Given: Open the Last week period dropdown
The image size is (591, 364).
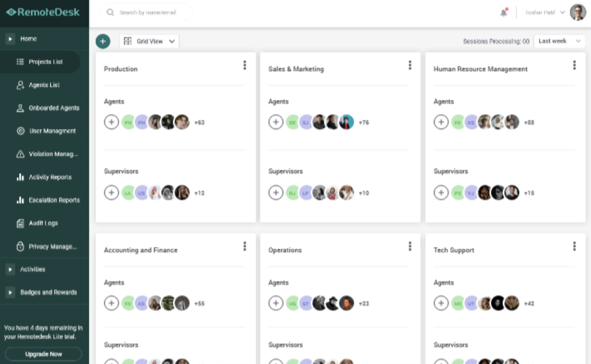Looking at the screenshot, I should 559,41.
